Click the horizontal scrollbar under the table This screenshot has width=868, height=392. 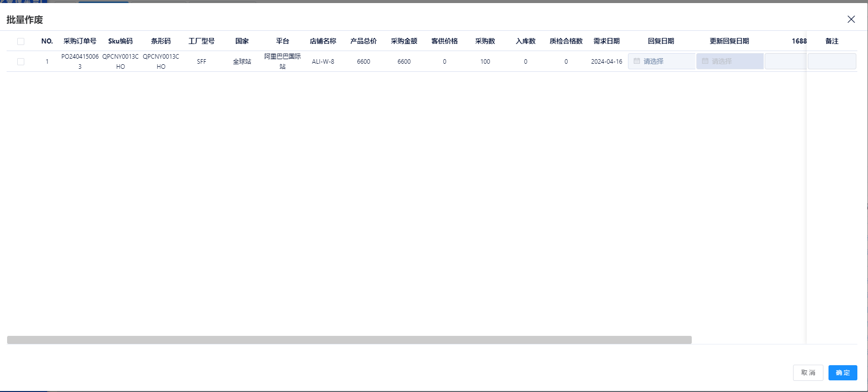[x=349, y=340]
